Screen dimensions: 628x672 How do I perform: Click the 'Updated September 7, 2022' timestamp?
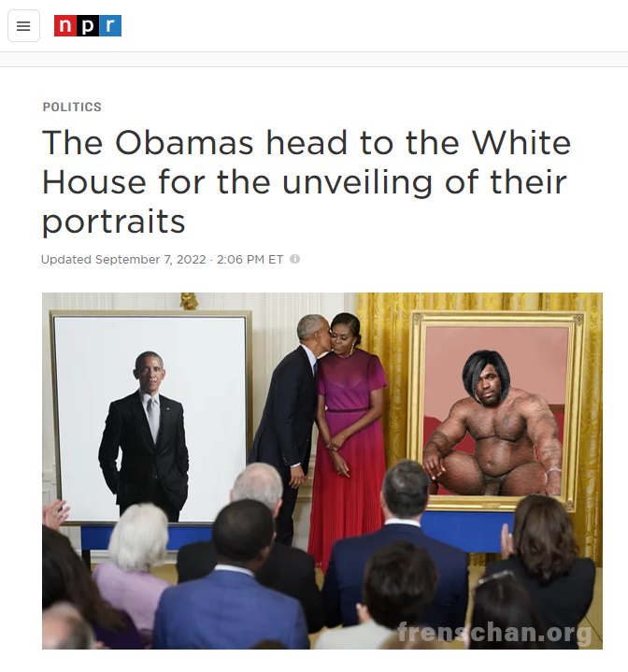[x=123, y=259]
